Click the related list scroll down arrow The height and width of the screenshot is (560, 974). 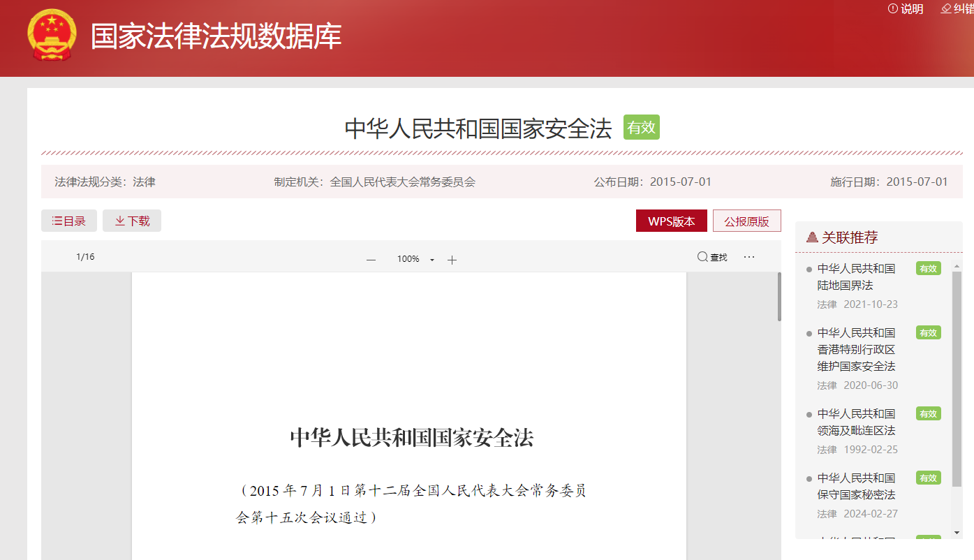[x=957, y=533]
